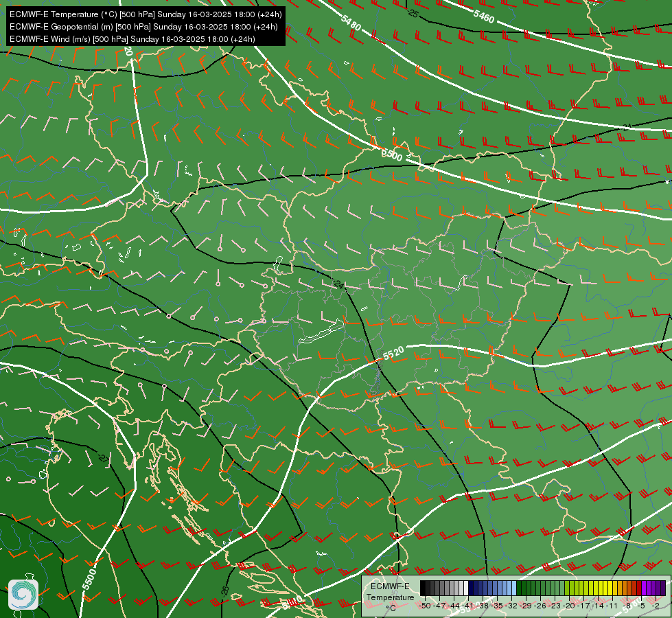Image resolution: width=672 pixels, height=618 pixels.
Task: Click the -26 value on the temperature legend
Action: pos(540,606)
